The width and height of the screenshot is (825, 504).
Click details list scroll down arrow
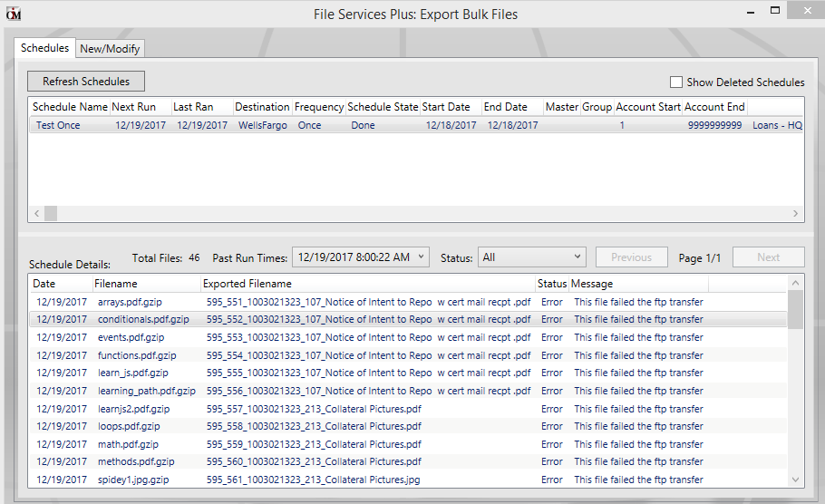[795, 480]
